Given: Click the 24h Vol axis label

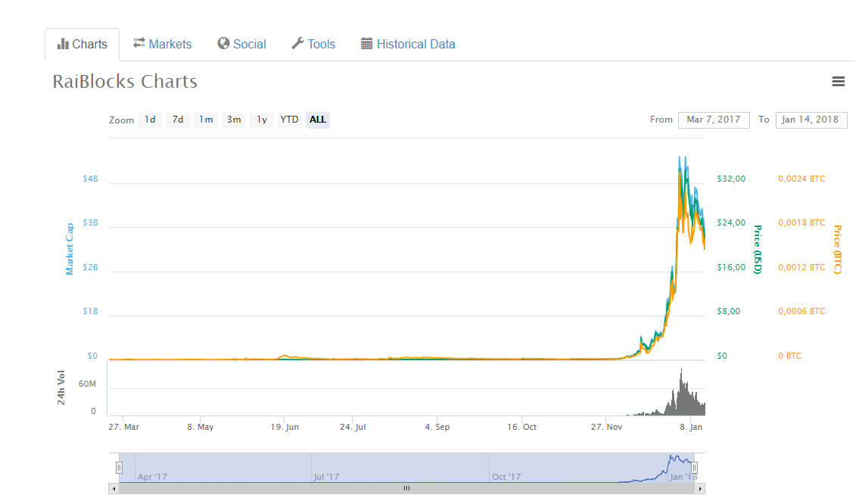Looking at the screenshot, I should point(61,387).
